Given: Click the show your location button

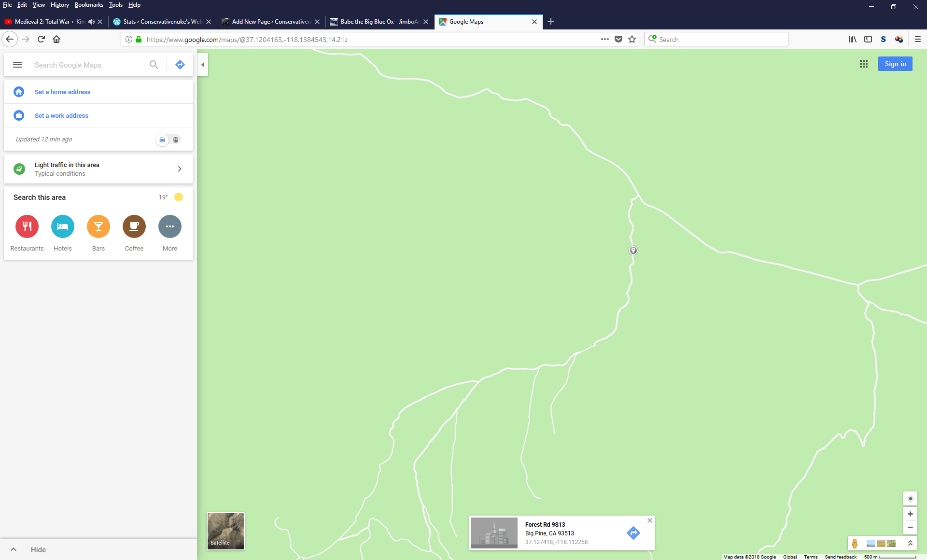Looking at the screenshot, I should 910,499.
